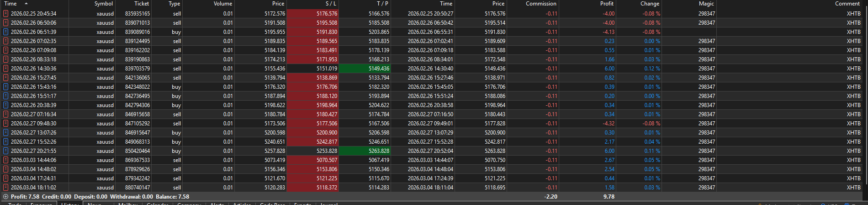This screenshot has height=205, width=868.
Task: Click the sell icon for ticket 869367533
Action: 6,160
